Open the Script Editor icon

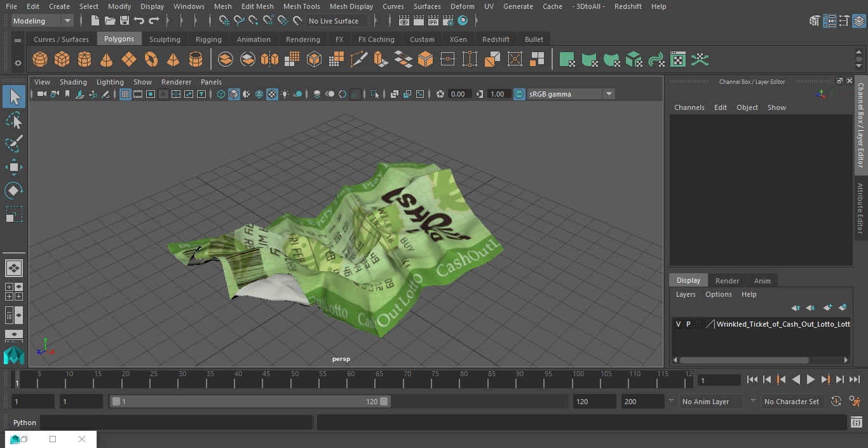(x=856, y=423)
